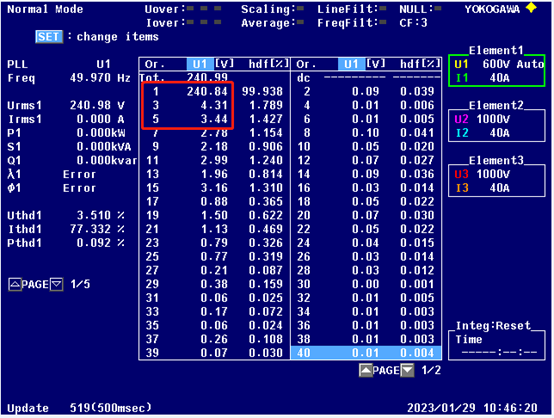Select the Element3 range box

point(496,181)
